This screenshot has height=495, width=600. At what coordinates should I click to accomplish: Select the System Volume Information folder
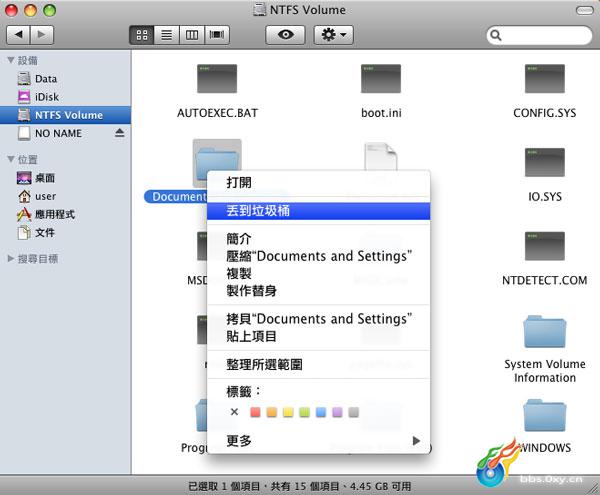(545, 331)
